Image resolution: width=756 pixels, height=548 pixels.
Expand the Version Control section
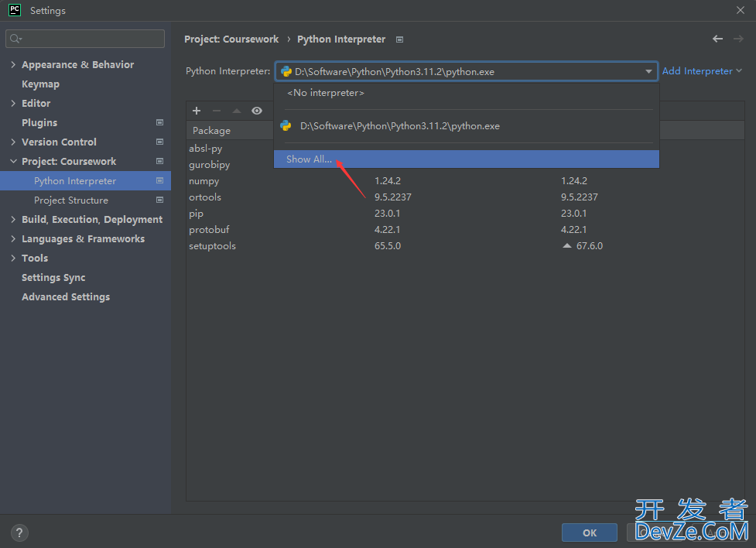tap(13, 142)
